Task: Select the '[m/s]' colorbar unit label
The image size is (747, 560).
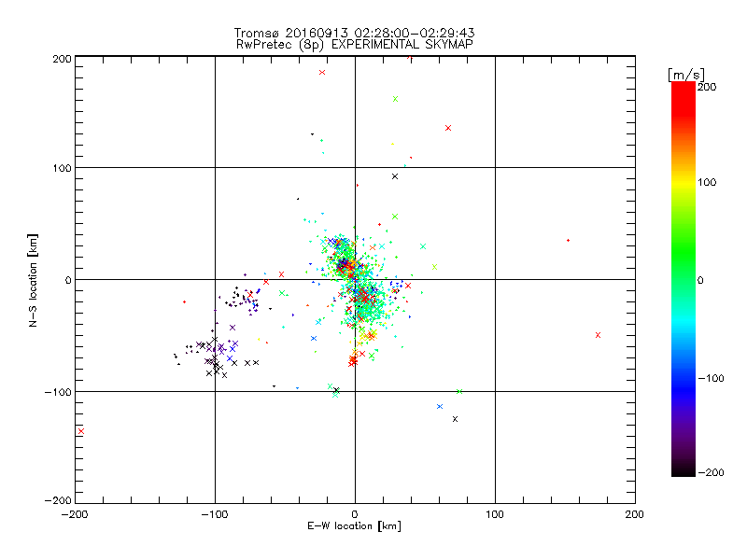Action: pos(685,75)
